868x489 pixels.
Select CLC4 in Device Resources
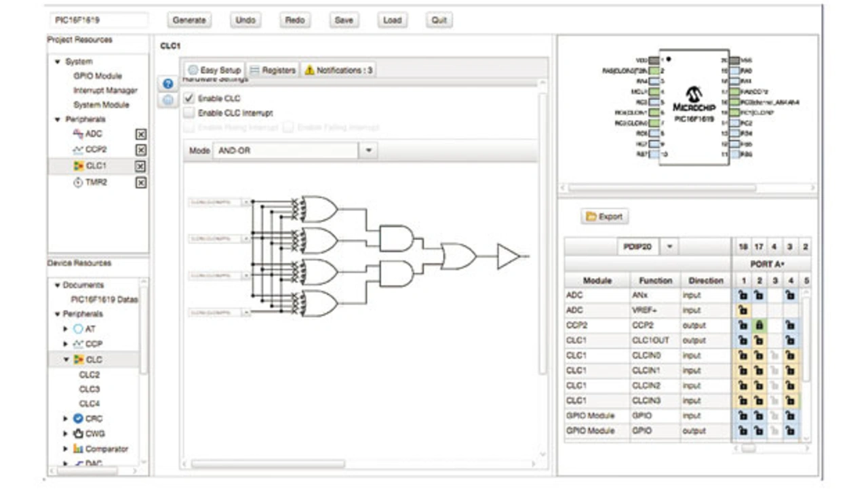point(90,404)
